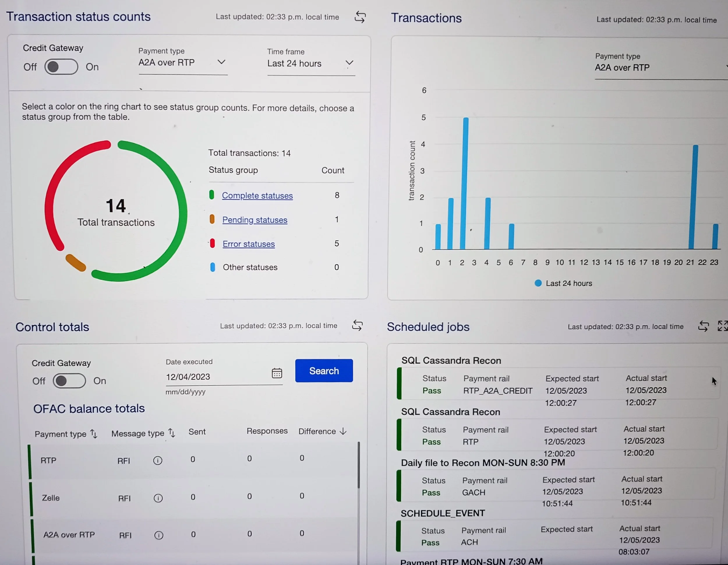Refresh the Transaction status counts panel

coord(360,17)
